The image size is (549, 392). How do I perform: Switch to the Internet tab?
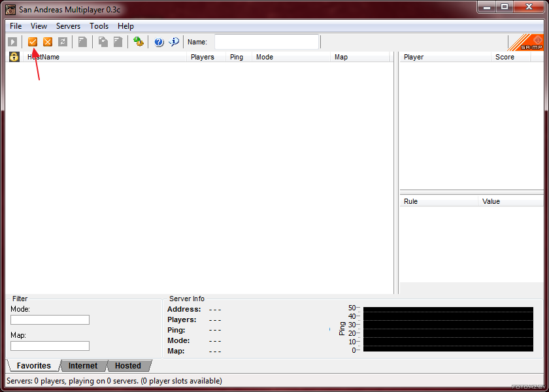(x=83, y=366)
